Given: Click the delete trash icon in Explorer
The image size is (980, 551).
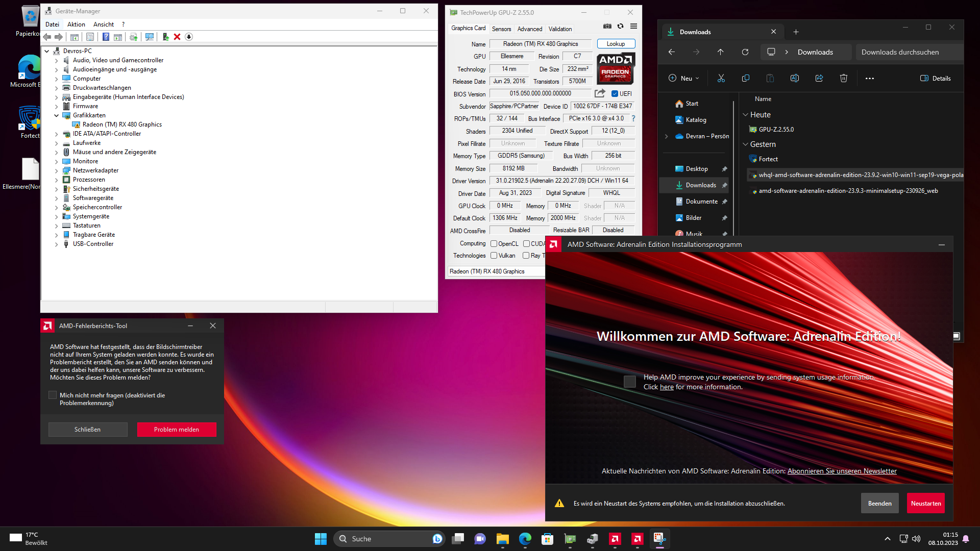Looking at the screenshot, I should 843,78.
